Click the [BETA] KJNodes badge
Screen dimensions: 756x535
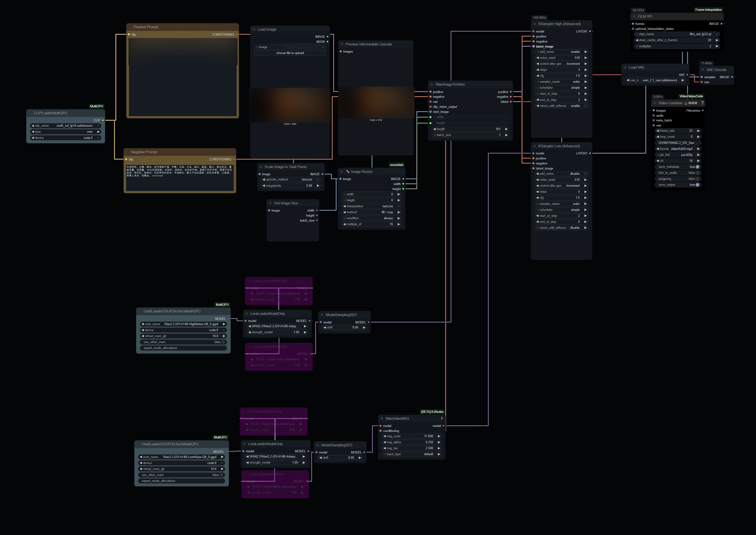432,412
